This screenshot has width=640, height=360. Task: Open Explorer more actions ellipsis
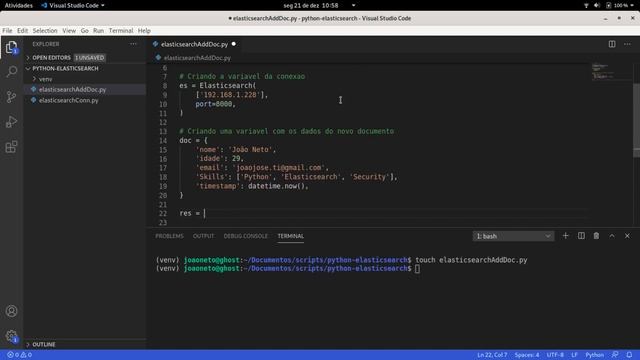tap(133, 44)
